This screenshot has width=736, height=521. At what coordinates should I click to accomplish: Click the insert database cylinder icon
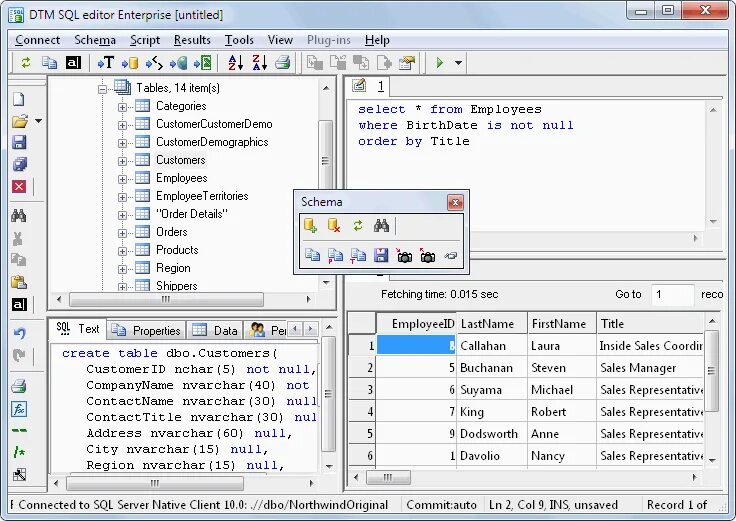tap(130, 62)
